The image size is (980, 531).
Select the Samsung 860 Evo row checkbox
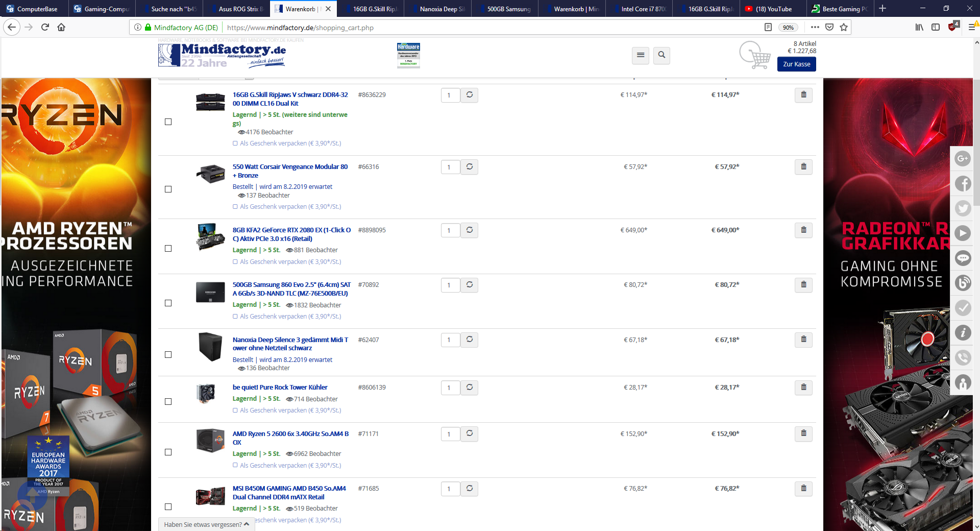coord(168,303)
